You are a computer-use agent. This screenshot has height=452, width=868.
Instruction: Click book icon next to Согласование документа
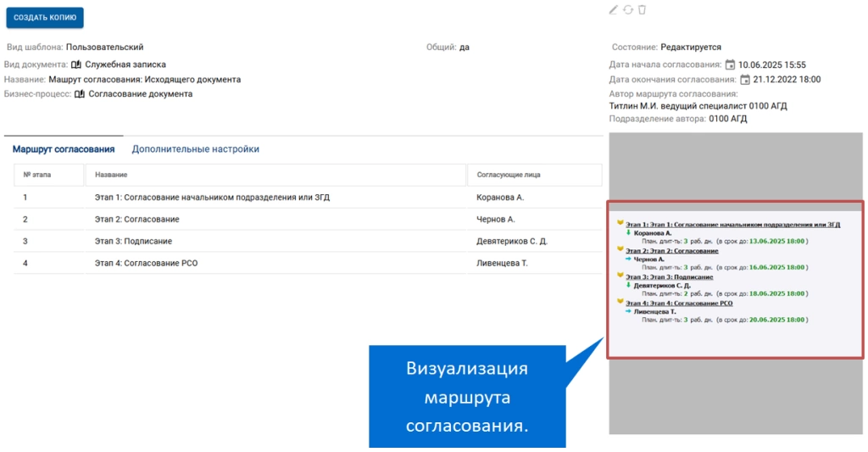[80, 94]
